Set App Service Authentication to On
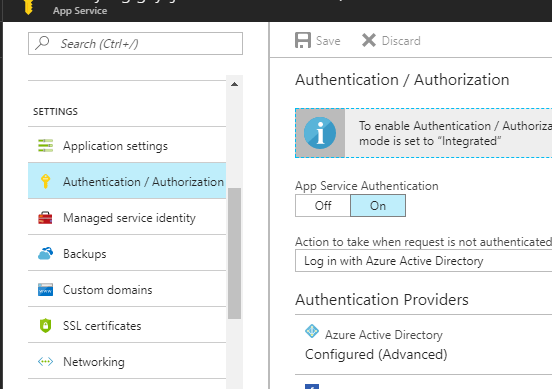This screenshot has height=389, width=552. point(378,206)
